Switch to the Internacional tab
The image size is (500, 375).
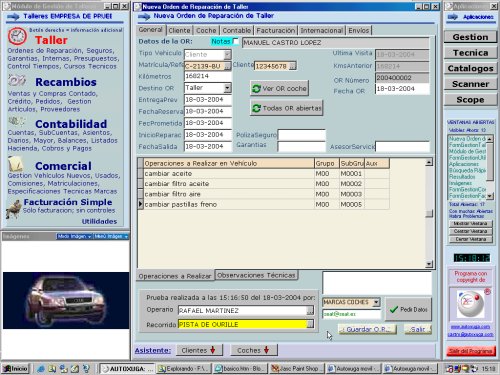[x=322, y=30]
